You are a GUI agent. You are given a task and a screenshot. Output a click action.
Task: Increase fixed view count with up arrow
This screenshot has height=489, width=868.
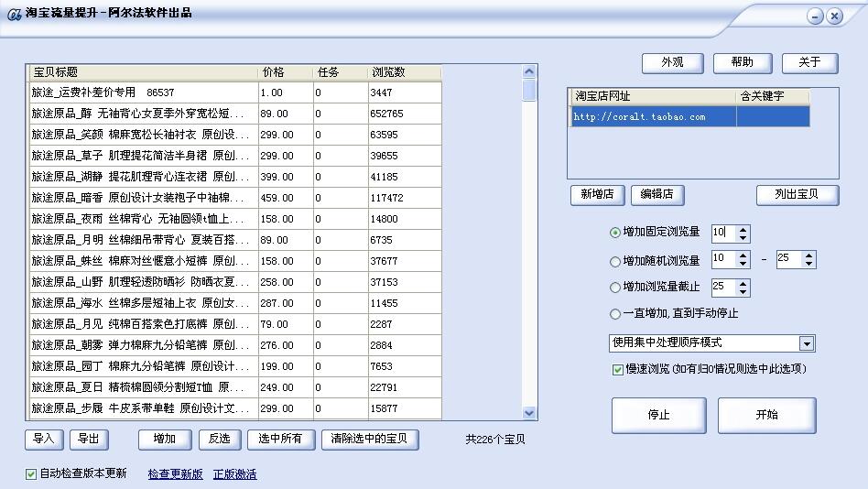743,229
